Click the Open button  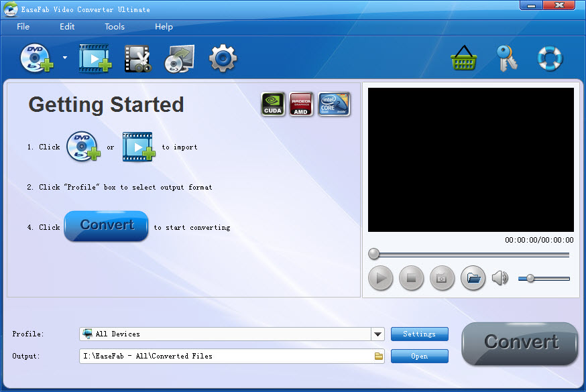[419, 356]
